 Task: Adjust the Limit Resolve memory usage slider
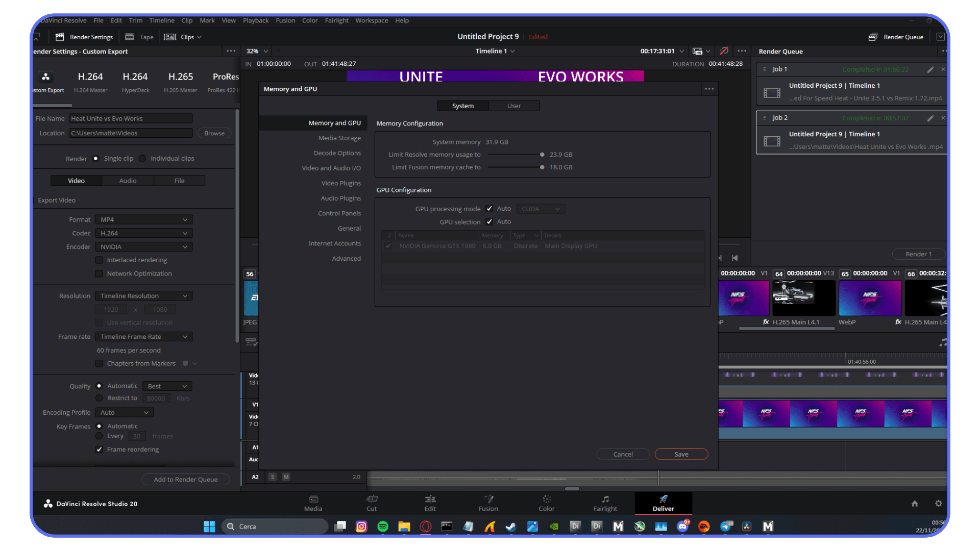click(542, 154)
